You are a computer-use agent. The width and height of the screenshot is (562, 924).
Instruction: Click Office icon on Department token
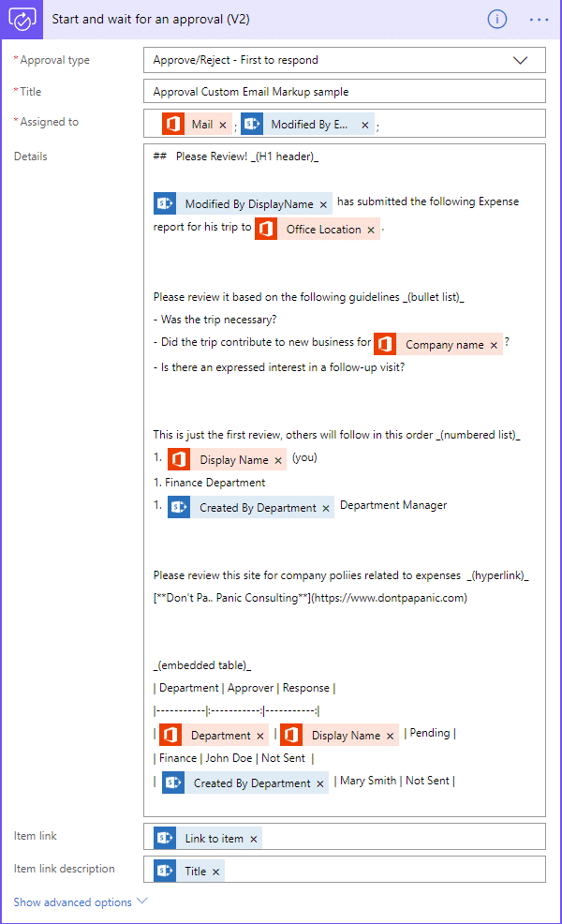tap(170, 735)
